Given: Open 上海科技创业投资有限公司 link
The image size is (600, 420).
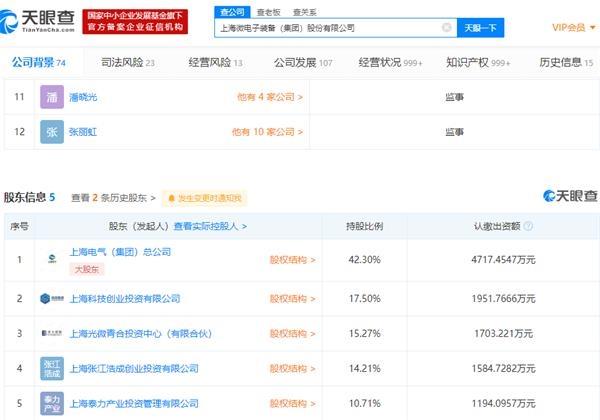Looking at the screenshot, I should [125, 298].
